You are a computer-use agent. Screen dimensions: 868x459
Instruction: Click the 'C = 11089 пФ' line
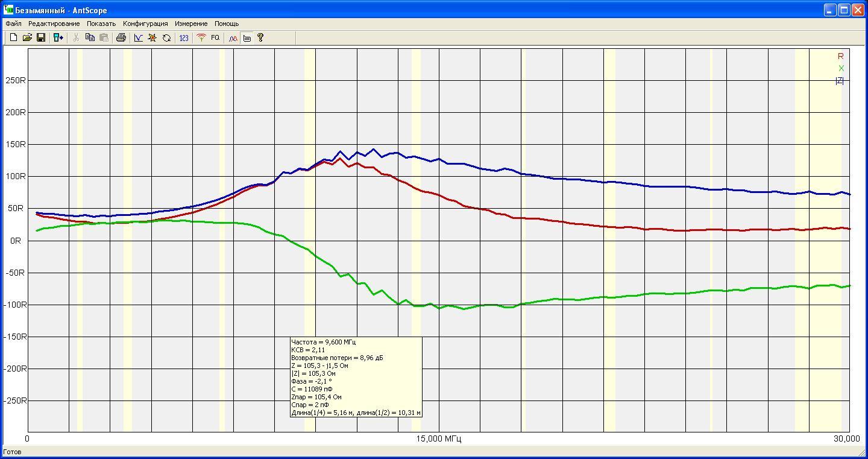(312, 389)
